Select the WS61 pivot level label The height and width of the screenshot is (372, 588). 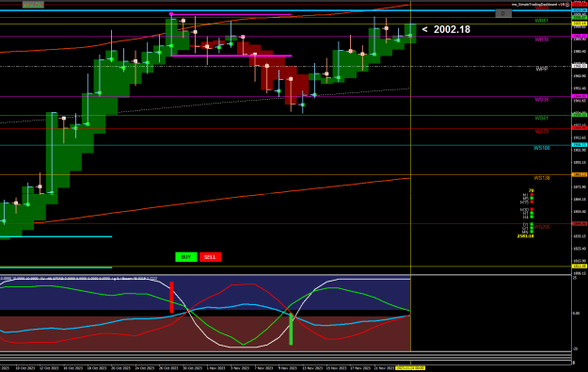[542, 119]
